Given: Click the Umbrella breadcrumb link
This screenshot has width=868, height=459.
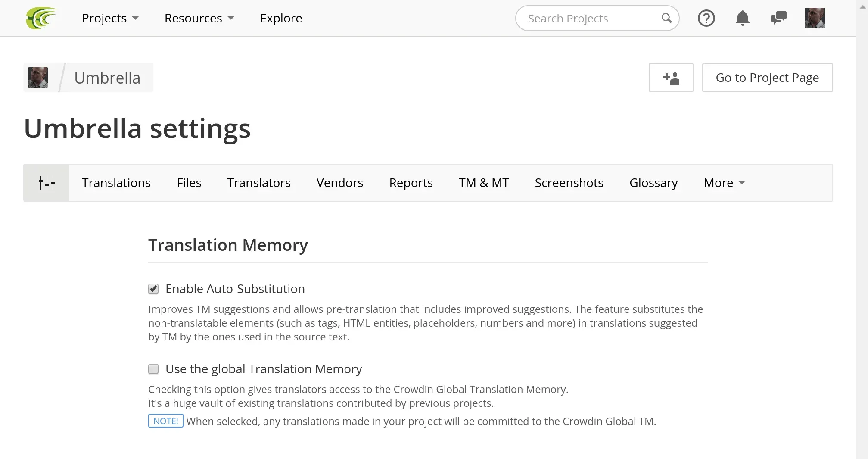Looking at the screenshot, I should pos(107,78).
